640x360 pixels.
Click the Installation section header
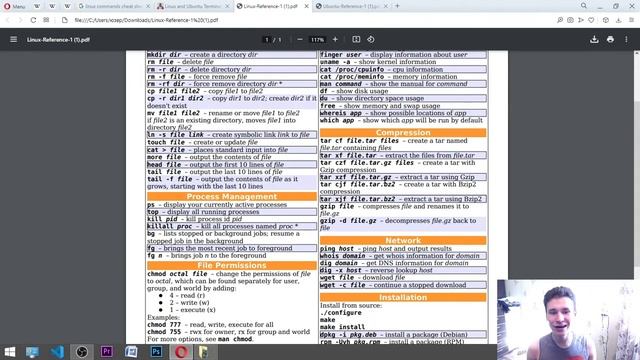point(403,297)
